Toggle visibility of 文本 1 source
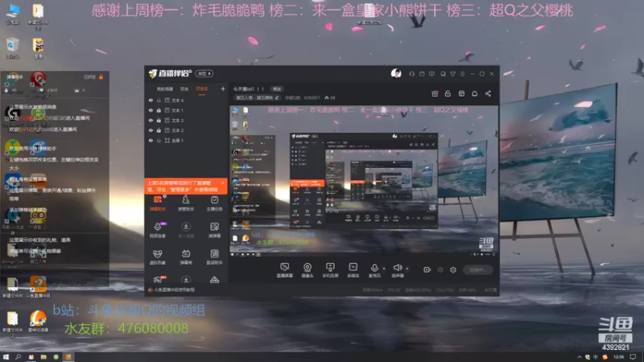The height and width of the screenshot is (362, 644). pos(151,110)
